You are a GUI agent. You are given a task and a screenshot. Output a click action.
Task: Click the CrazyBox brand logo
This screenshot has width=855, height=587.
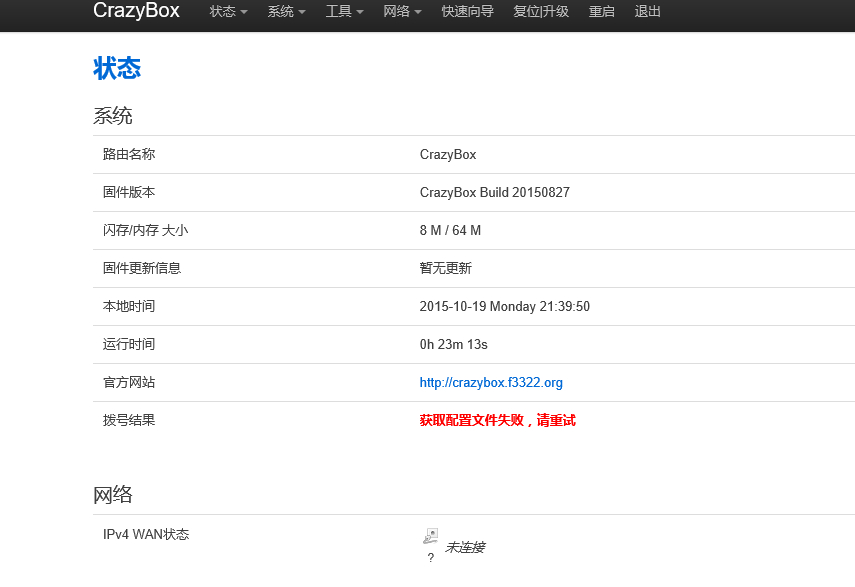(x=136, y=10)
